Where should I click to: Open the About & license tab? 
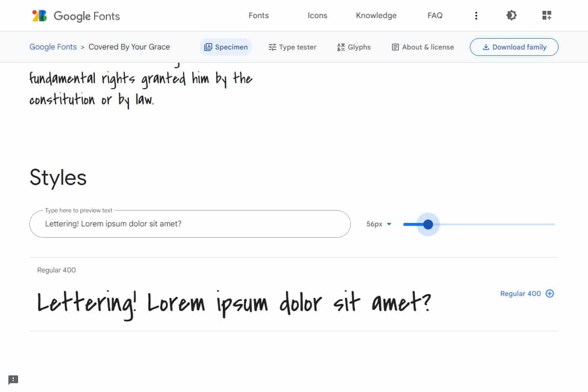coord(422,47)
